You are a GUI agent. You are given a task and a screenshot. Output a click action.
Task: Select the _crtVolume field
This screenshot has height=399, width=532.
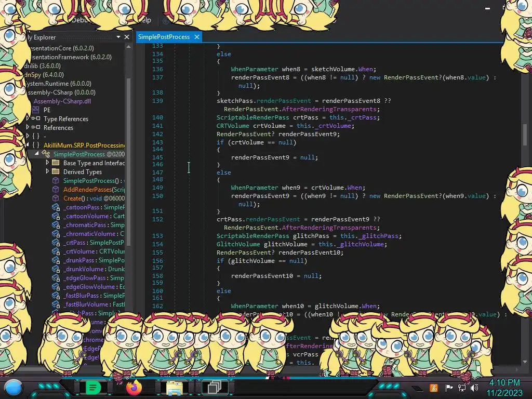(x=94, y=251)
